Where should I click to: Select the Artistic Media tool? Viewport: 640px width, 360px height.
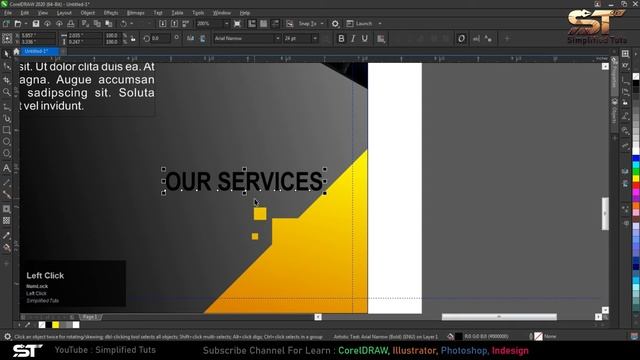click(x=7, y=118)
